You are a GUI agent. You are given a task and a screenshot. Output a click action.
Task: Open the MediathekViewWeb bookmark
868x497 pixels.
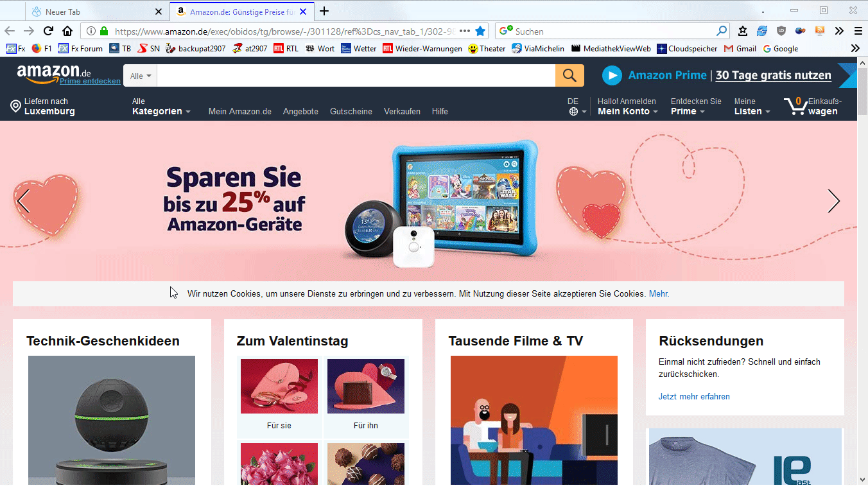[x=611, y=48]
